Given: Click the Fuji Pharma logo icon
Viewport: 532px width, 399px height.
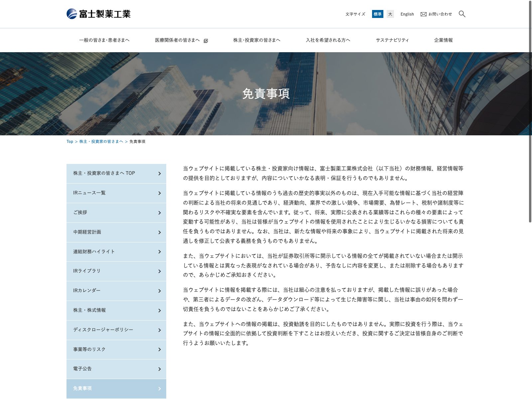Looking at the screenshot, I should point(72,14).
